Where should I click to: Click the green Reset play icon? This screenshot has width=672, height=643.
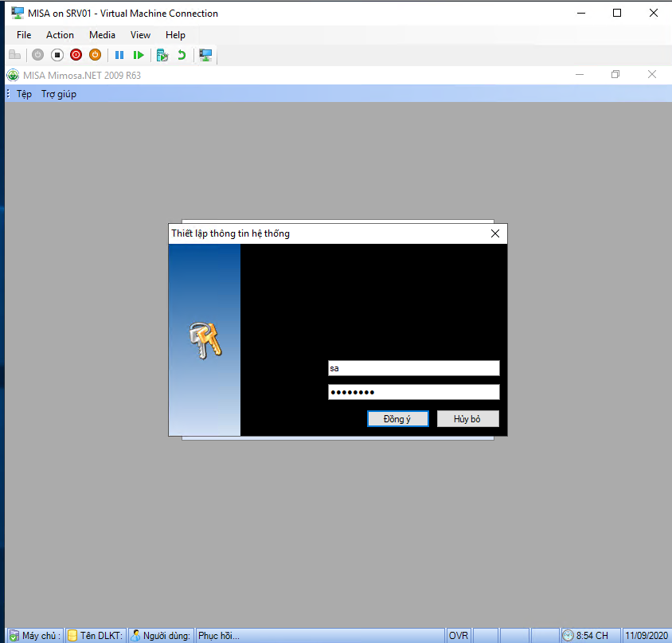click(139, 55)
